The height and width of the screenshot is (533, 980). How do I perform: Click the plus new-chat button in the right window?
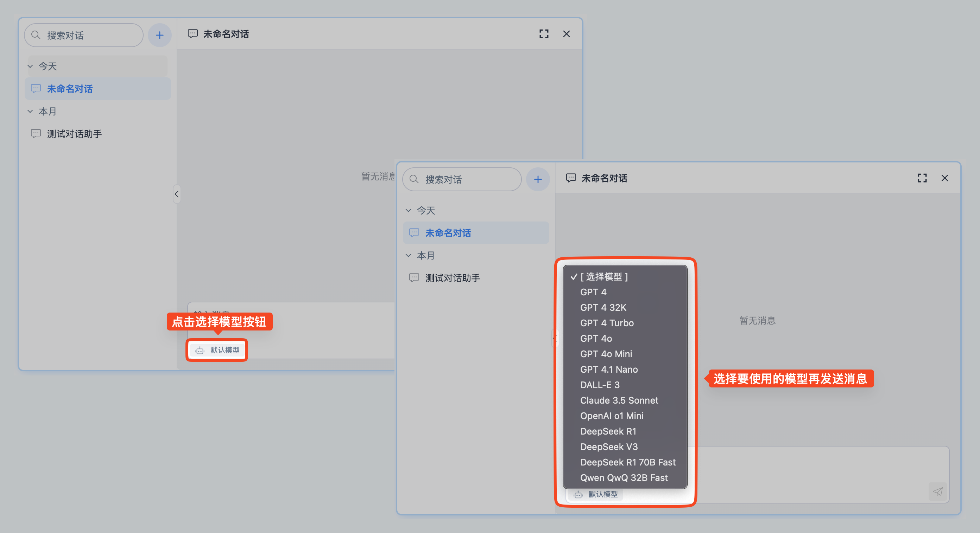(x=538, y=179)
